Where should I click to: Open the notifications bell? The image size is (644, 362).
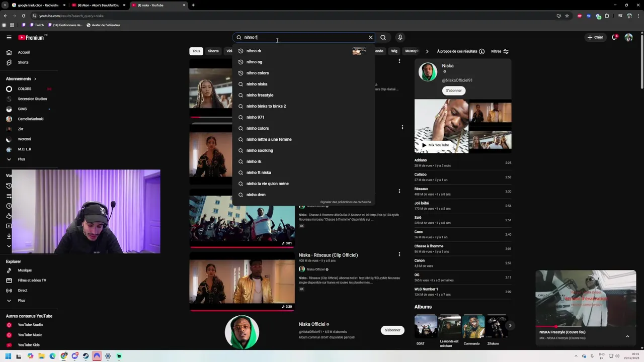[x=614, y=37]
